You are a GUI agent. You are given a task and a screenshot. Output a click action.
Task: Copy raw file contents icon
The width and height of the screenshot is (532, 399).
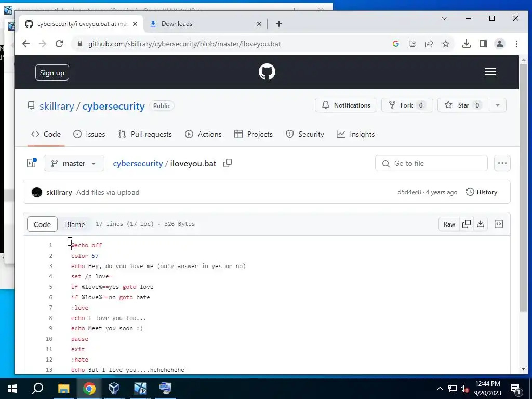pos(467,224)
